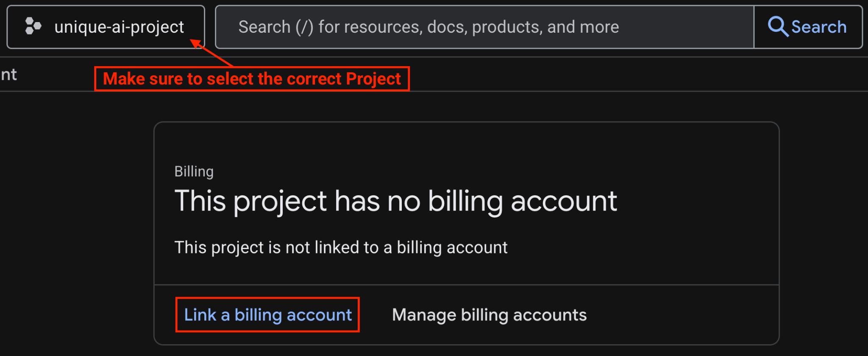
Task: Click the hexagon project icon
Action: click(33, 26)
